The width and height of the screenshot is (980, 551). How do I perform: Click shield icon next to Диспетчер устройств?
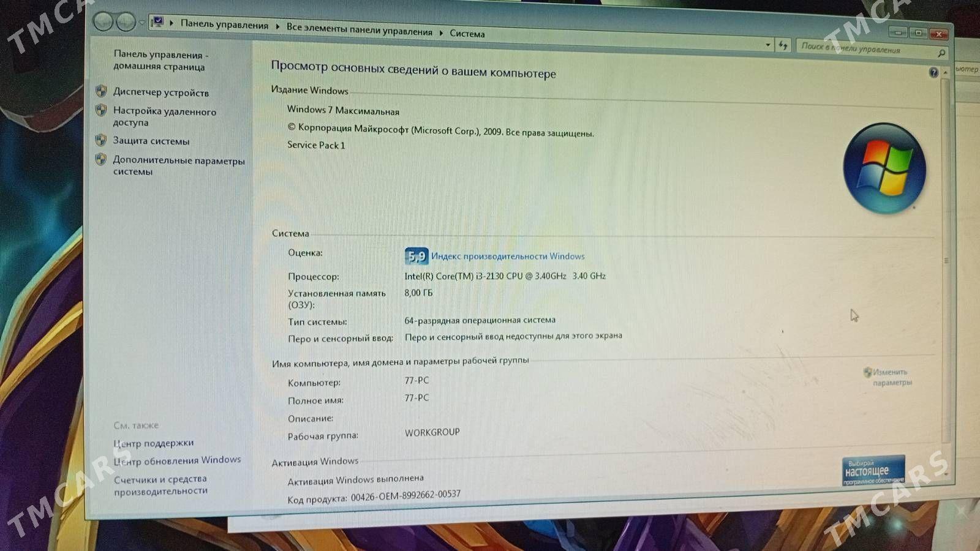tap(102, 92)
